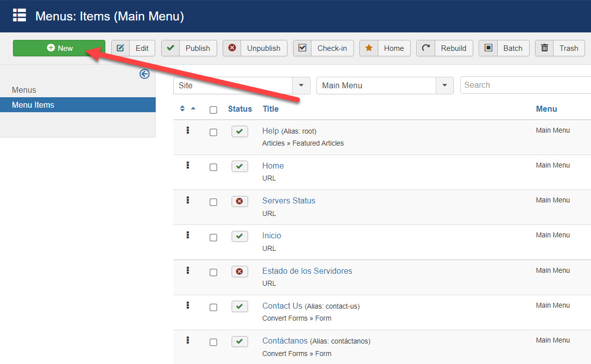Toggle published status of Home item
591x364 pixels.
click(x=240, y=167)
